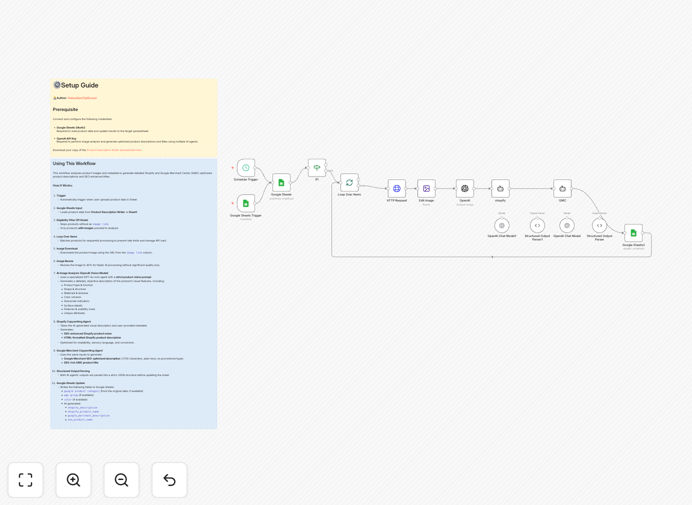Screen dimensions: 692x505
Task: Click the fit-to-view canvas button
Action: [x=26, y=480]
